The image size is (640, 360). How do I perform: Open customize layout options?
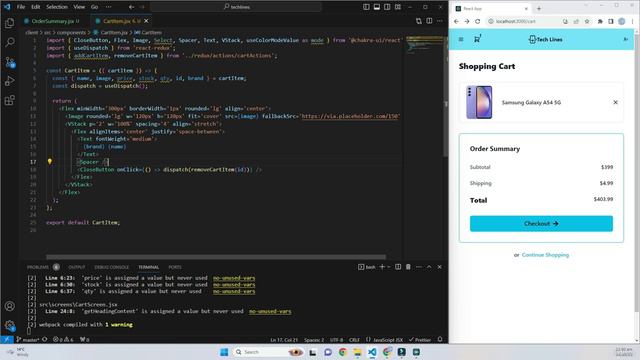(x=398, y=7)
